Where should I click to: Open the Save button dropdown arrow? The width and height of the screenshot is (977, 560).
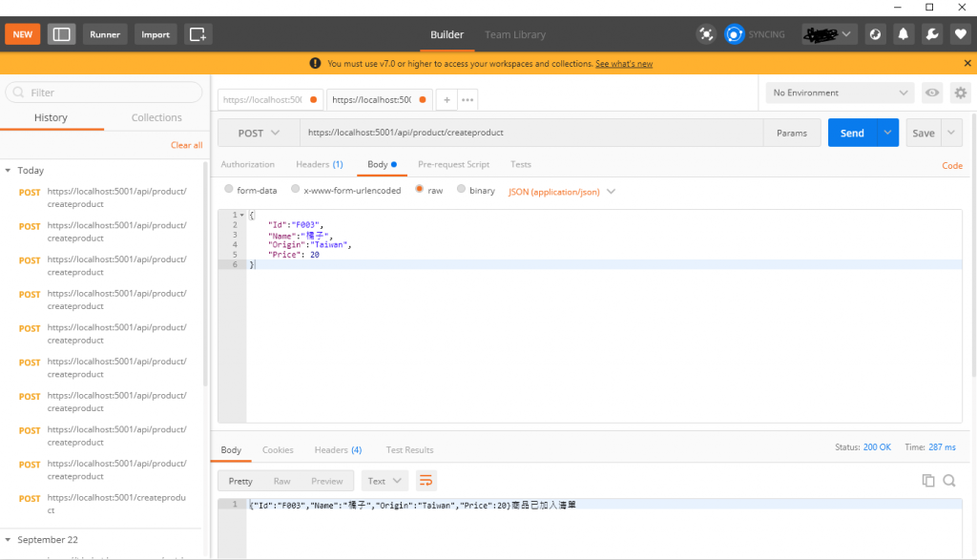coord(951,133)
